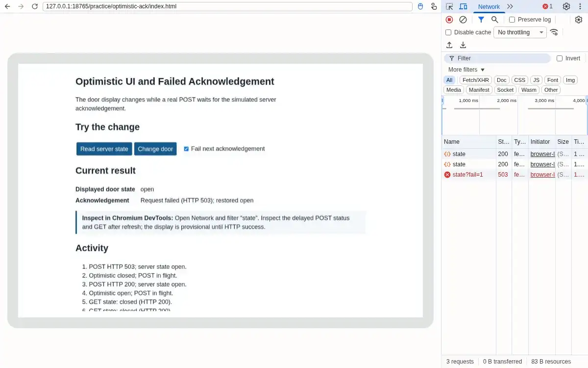Select the Font type filter
The height and width of the screenshot is (368, 588).
click(x=553, y=80)
